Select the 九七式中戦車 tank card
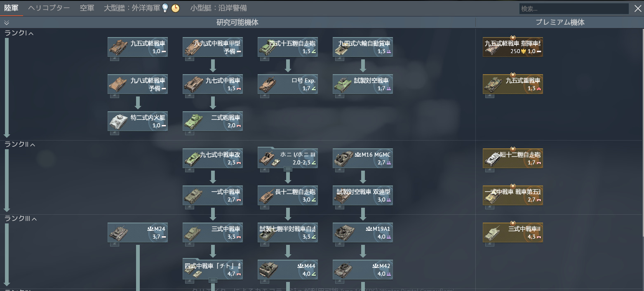 tap(213, 84)
